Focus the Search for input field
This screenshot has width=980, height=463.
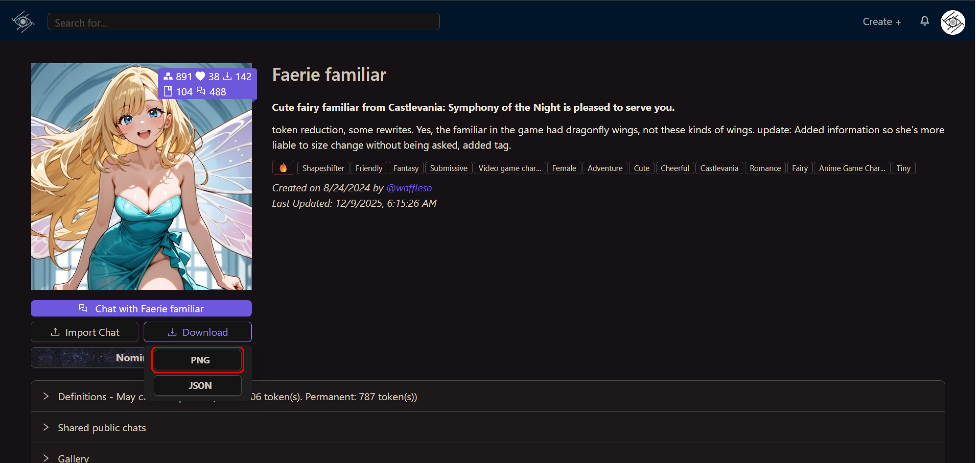[243, 22]
